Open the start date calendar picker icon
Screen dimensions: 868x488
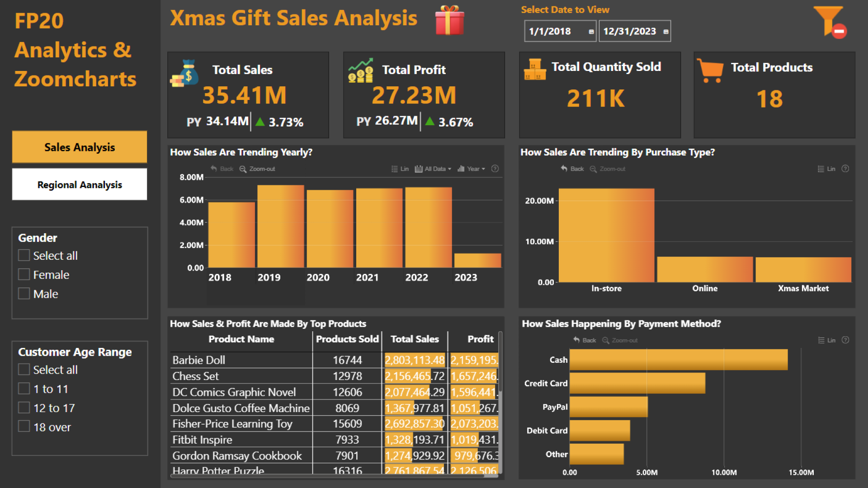(591, 32)
